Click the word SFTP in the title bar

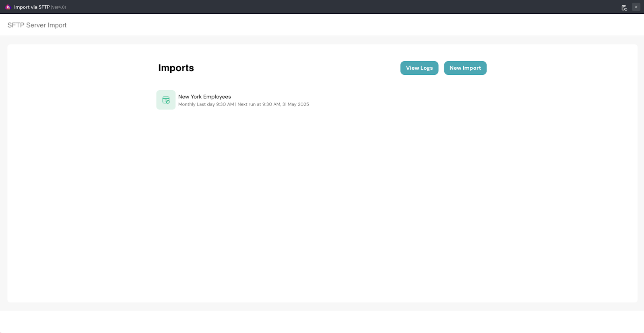[x=44, y=7]
